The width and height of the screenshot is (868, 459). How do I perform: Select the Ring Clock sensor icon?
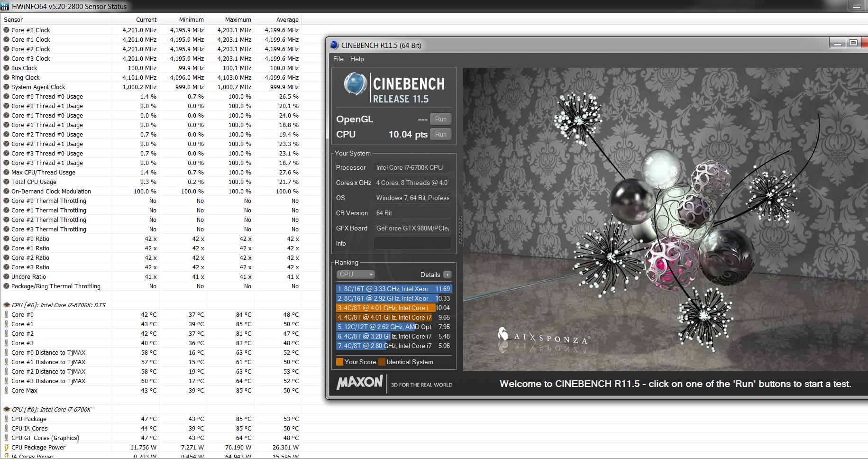7,77
